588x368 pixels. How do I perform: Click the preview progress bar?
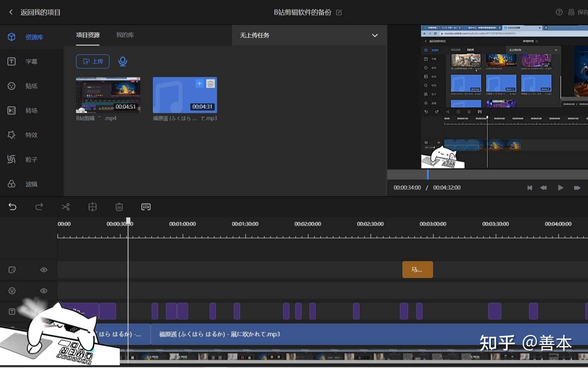[487, 175]
